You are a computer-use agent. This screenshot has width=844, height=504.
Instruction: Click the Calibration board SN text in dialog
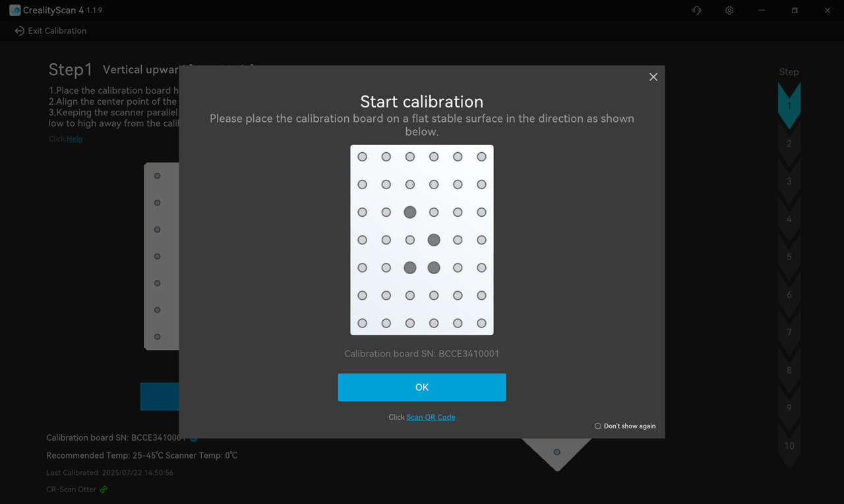pos(422,354)
